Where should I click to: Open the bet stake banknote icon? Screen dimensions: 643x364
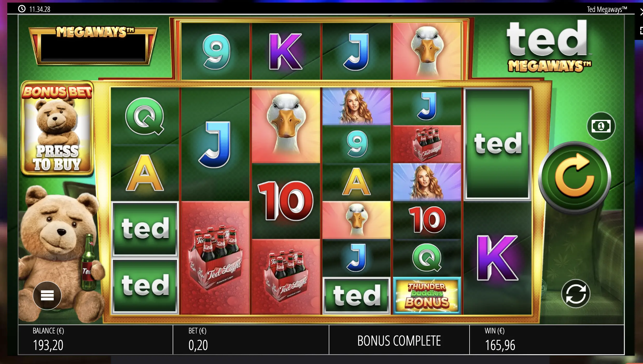tap(601, 126)
